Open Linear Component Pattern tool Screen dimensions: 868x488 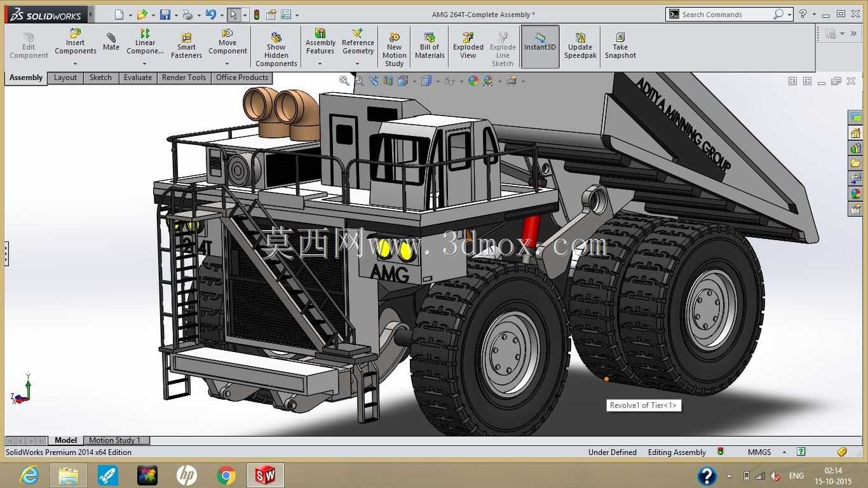145,42
